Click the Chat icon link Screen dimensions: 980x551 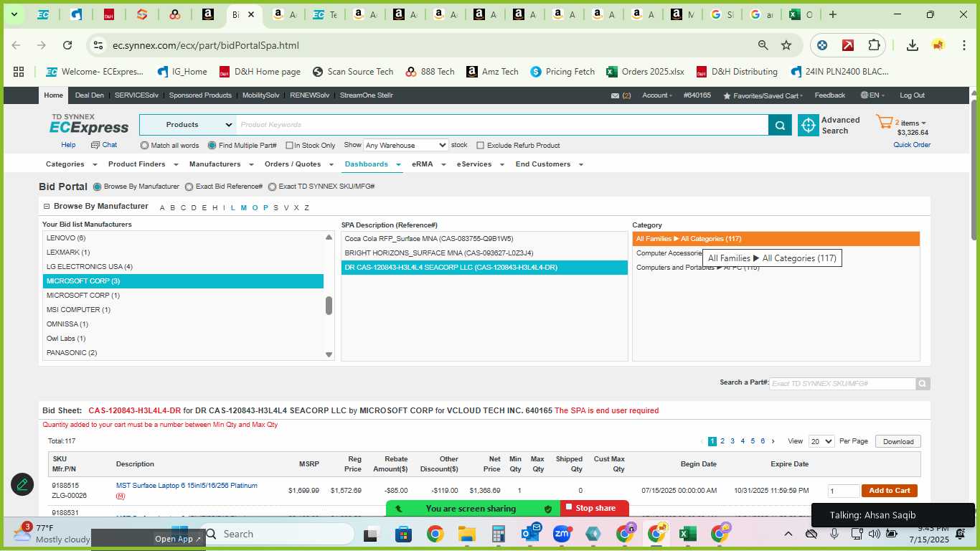coord(104,145)
